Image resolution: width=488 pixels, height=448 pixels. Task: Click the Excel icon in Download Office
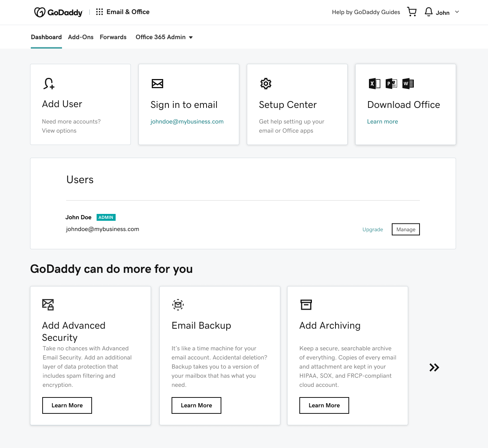[x=374, y=83]
